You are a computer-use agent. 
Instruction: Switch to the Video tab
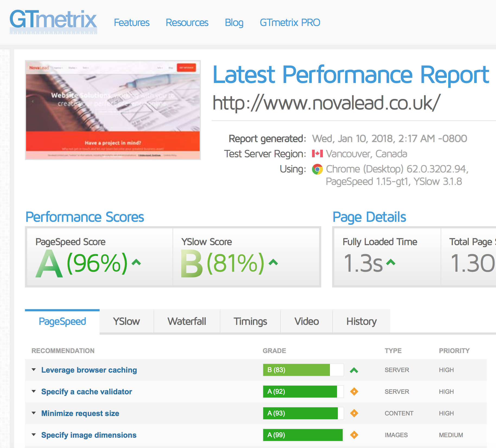tap(307, 321)
